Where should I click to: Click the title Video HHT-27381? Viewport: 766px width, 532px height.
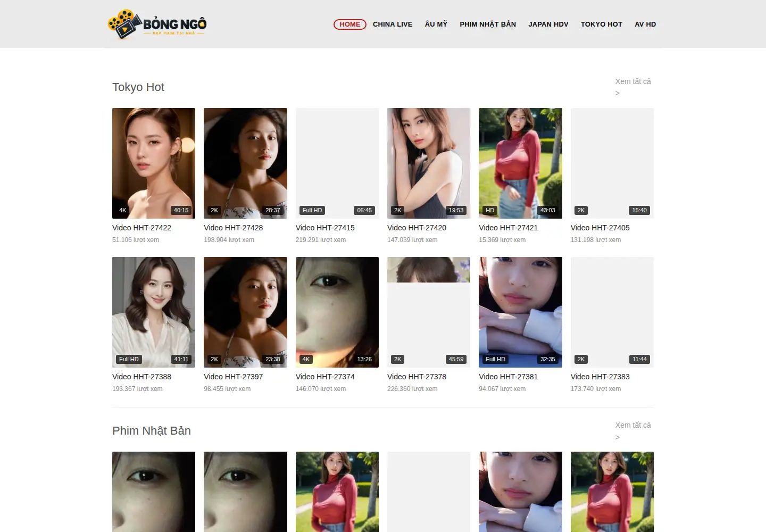tap(509, 377)
